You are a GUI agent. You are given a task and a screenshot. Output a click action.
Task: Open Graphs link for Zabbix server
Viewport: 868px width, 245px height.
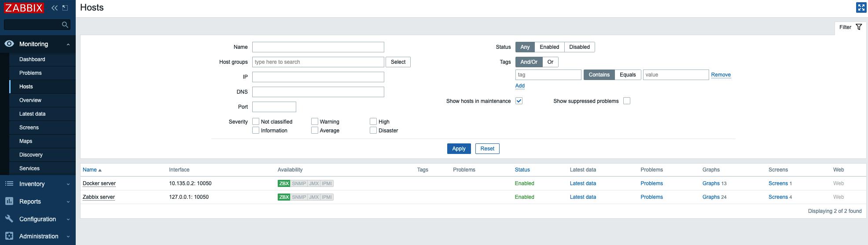pos(711,197)
